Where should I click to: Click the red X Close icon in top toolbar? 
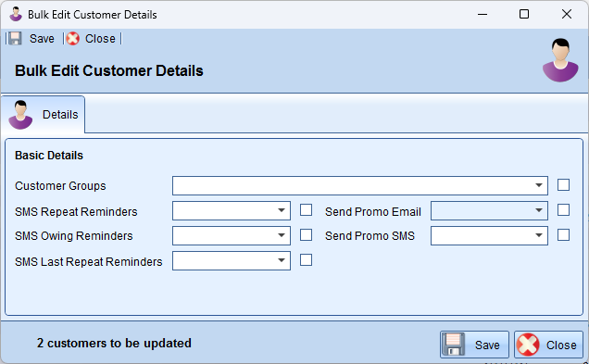coord(73,38)
